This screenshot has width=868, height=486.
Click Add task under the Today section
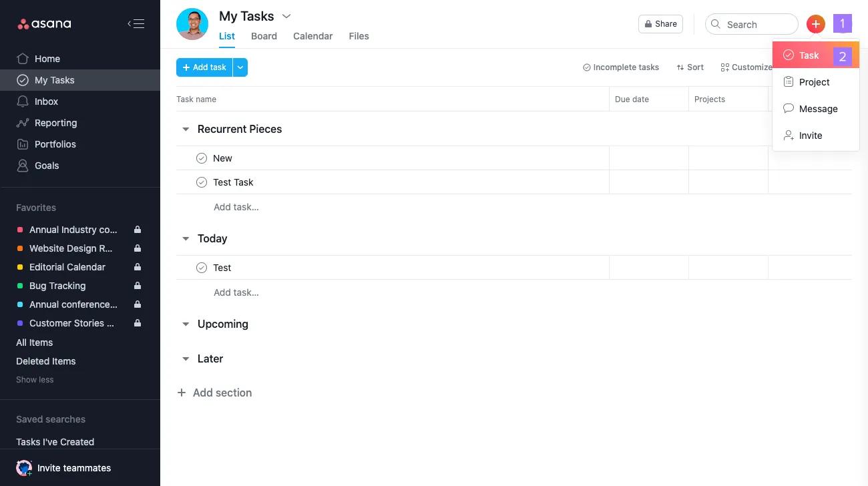236,292
